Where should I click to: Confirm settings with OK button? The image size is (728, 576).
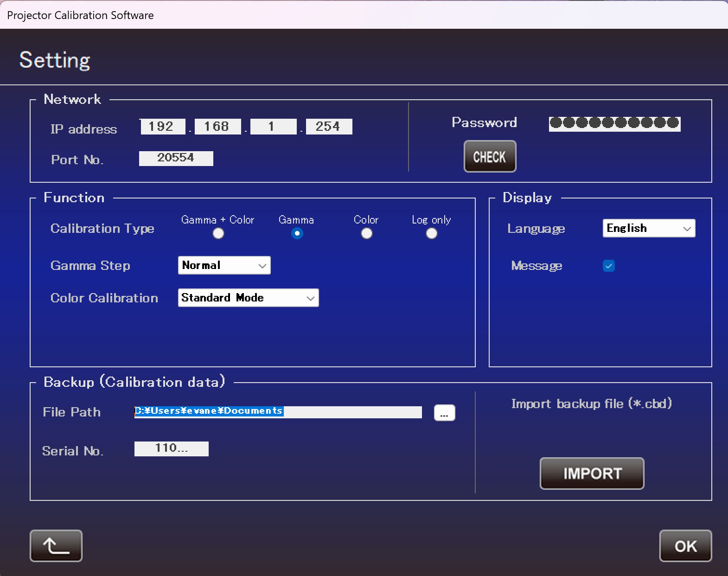(686, 546)
